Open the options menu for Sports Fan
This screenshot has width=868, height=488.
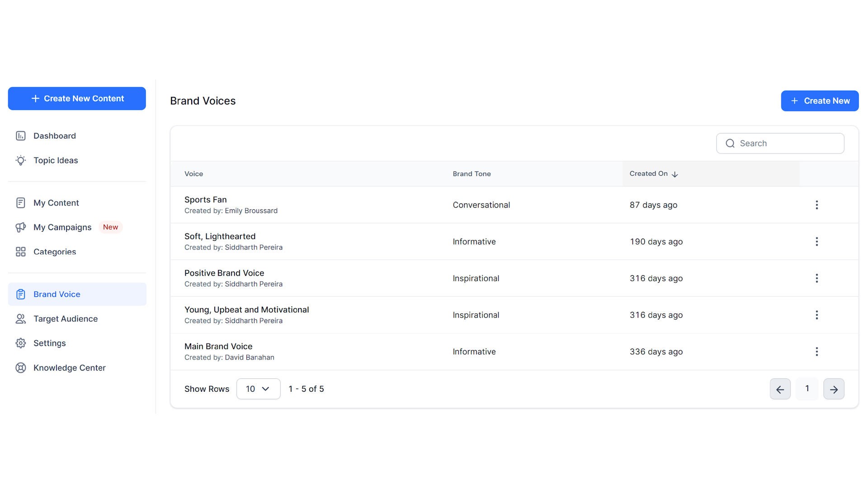(816, 205)
